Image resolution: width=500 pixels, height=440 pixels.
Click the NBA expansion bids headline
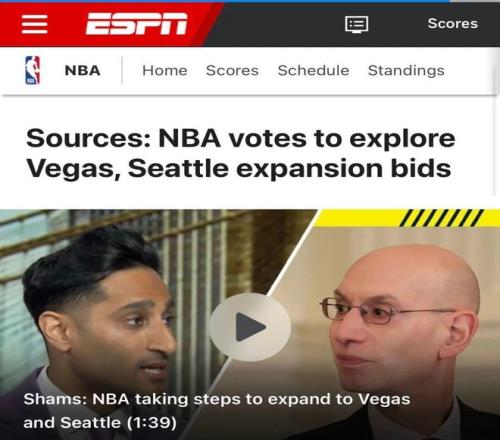(x=241, y=153)
